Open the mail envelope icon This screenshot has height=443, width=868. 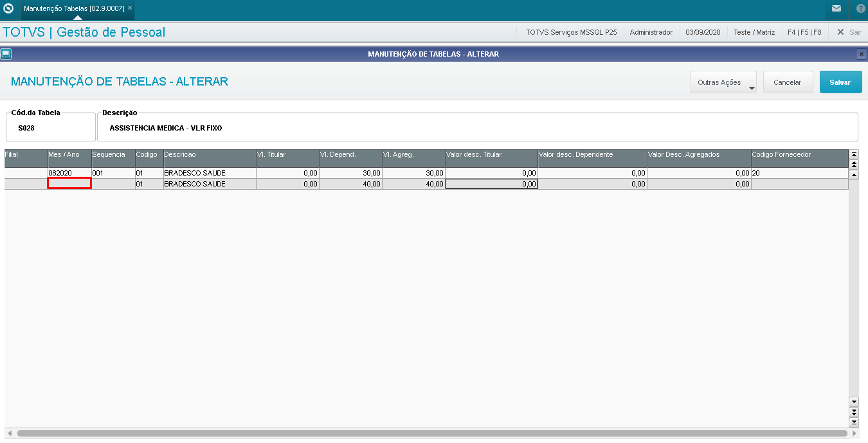click(836, 9)
